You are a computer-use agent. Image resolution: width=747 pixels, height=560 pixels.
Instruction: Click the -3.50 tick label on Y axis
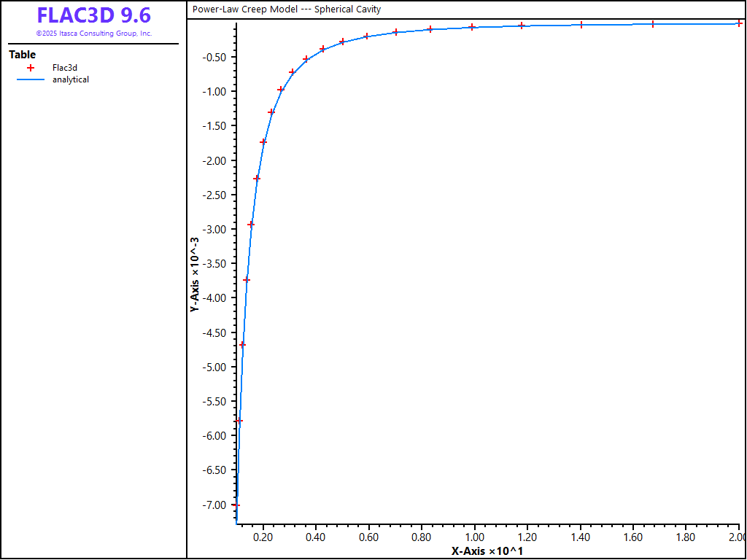click(x=216, y=263)
